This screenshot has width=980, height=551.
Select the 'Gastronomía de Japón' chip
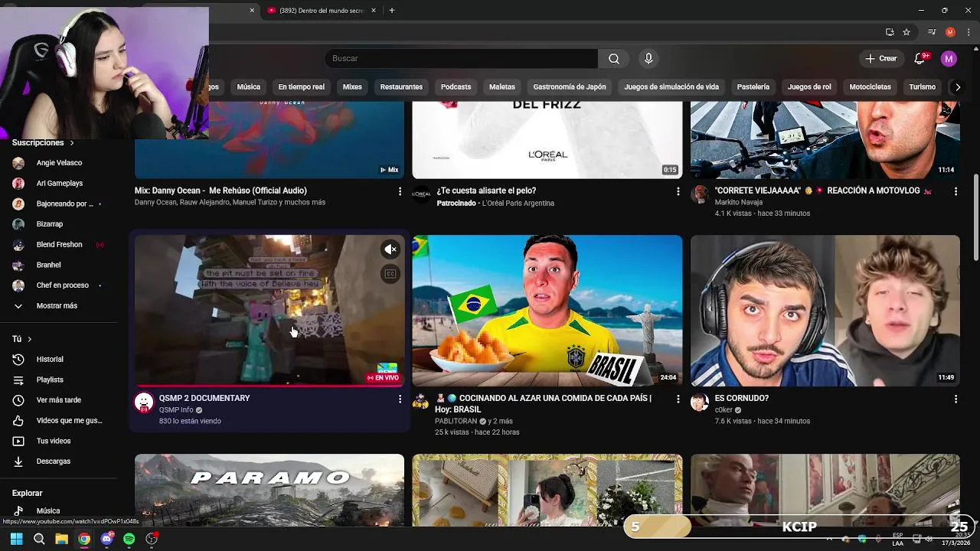coord(569,87)
